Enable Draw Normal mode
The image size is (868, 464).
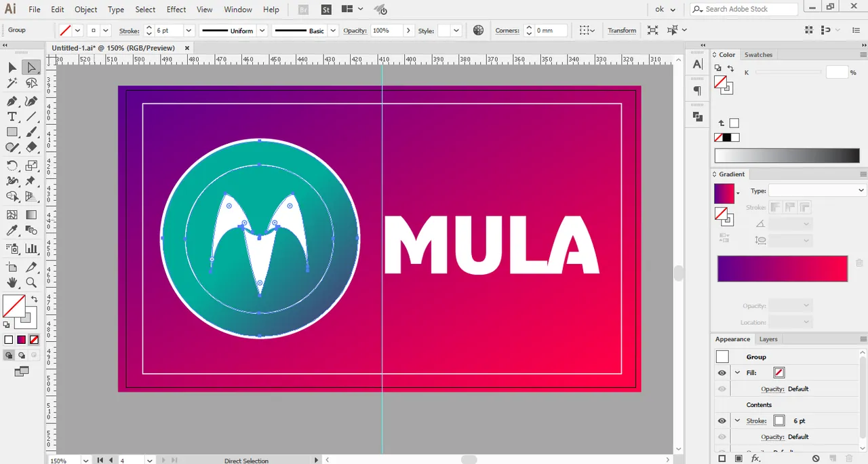coord(9,355)
